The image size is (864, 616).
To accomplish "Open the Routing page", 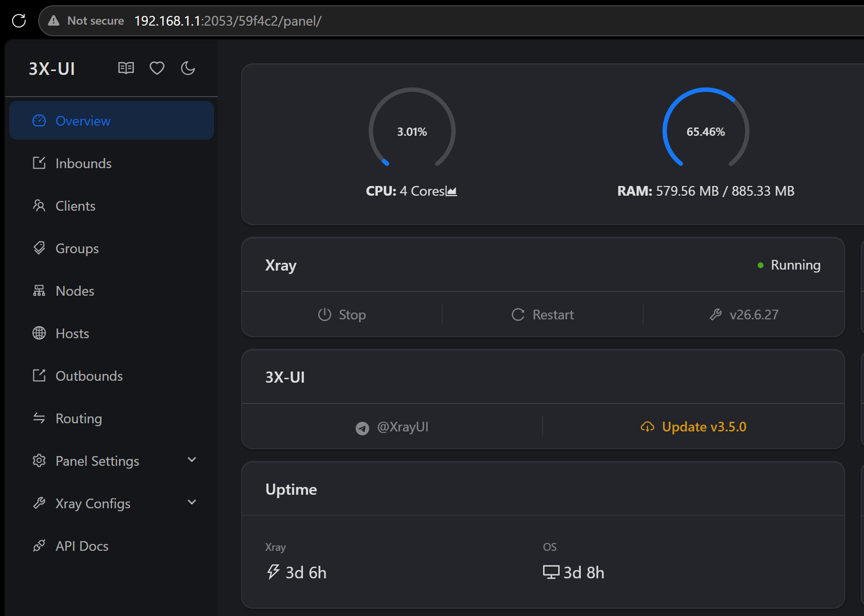I will 112,418.
